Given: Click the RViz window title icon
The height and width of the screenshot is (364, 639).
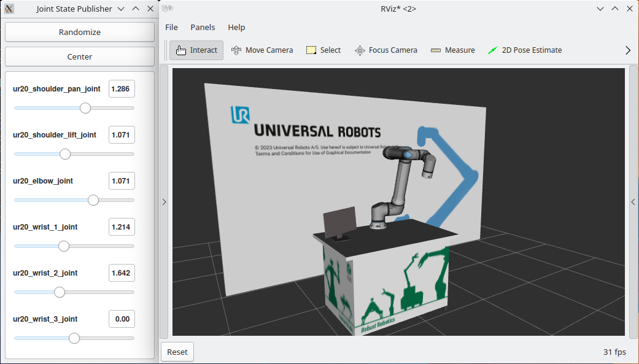Looking at the screenshot, I should coord(167,9).
